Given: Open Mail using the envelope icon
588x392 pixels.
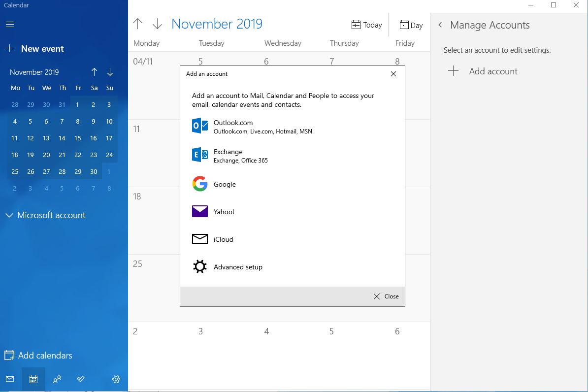Looking at the screenshot, I should [10, 379].
